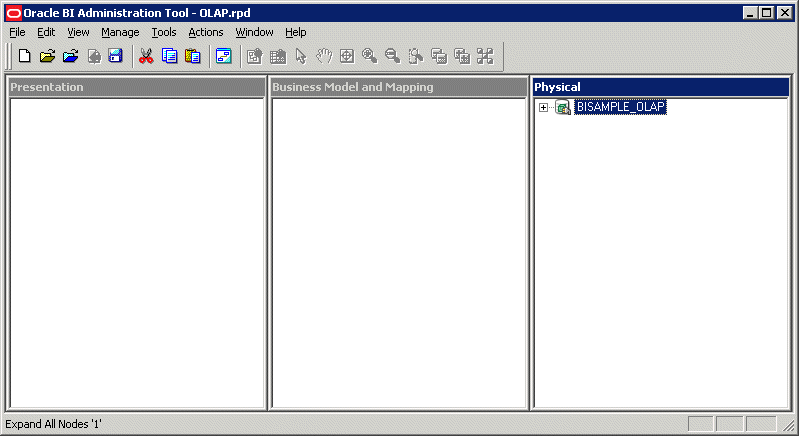Viewport: 799px width, 436px height.
Task: Minimize the Administration Tool window
Action: [749, 13]
